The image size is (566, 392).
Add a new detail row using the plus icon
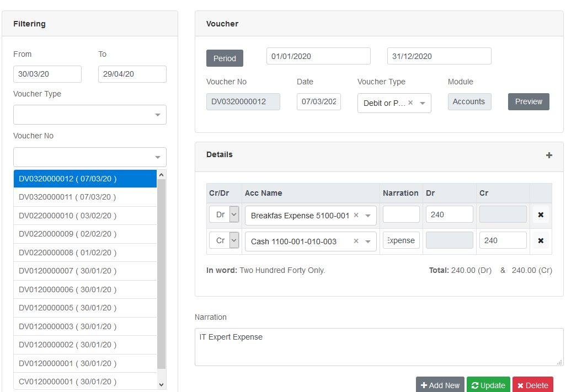[x=549, y=155]
